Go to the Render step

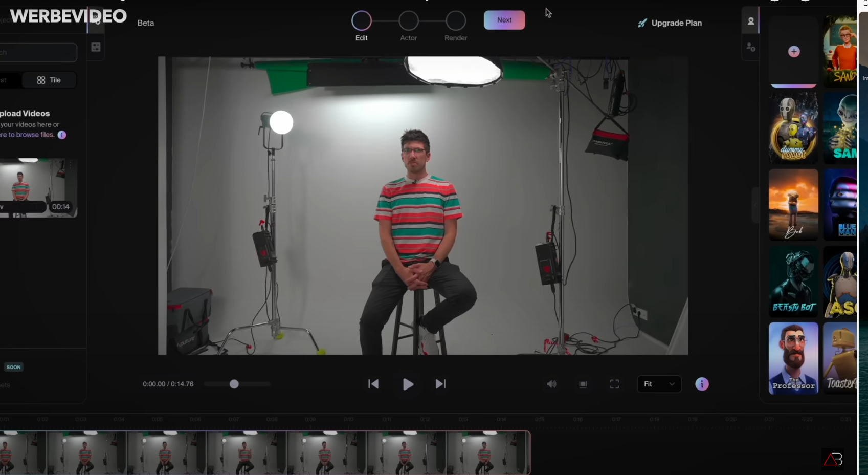point(456,26)
